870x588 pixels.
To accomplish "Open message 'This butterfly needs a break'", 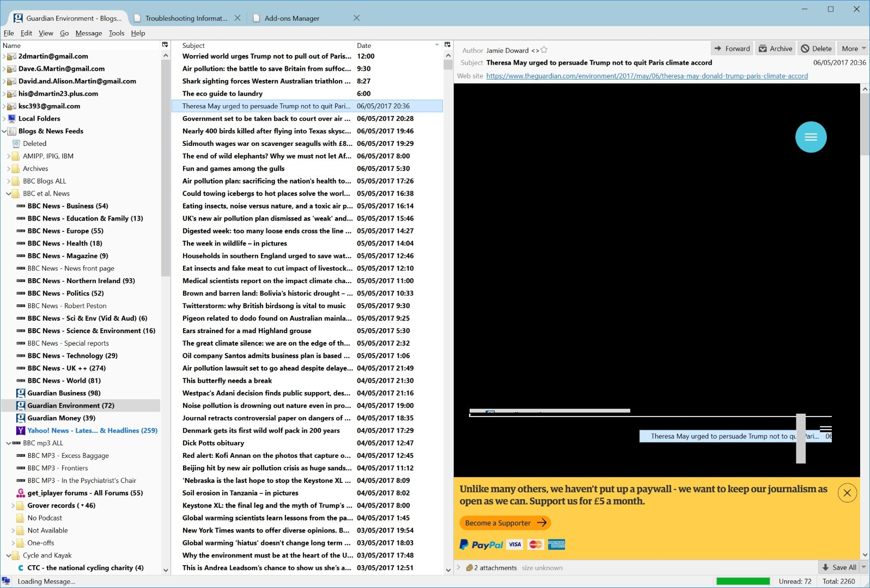I will [307, 381].
